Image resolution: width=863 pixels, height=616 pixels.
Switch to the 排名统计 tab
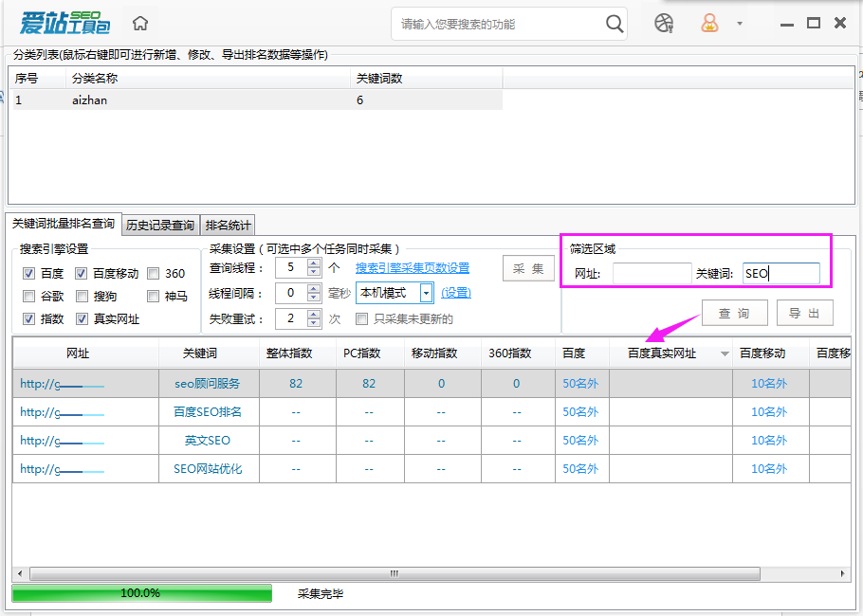(228, 224)
